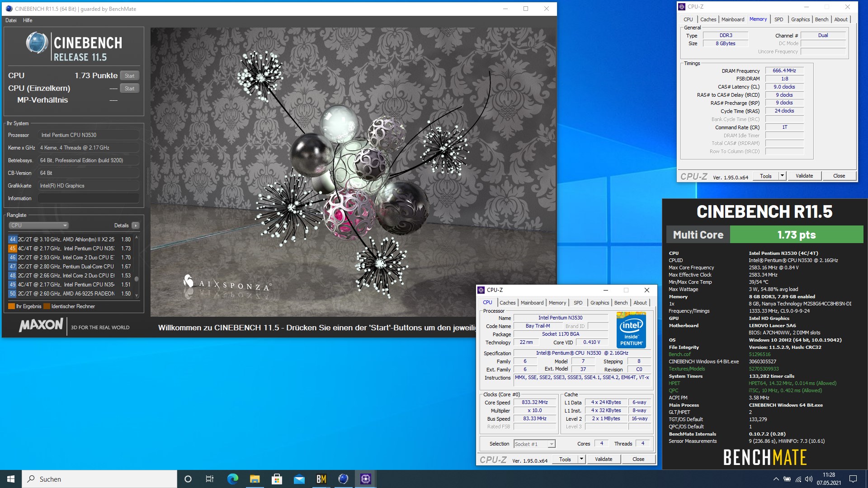Open the Rangliste CPU dropdown
868x488 pixels.
pyautogui.click(x=38, y=225)
